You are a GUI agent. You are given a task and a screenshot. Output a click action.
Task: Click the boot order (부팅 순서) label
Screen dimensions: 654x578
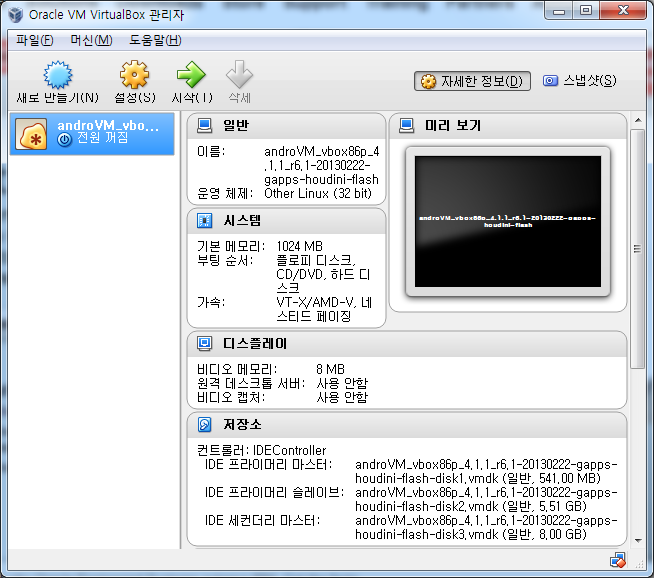click(x=225, y=261)
